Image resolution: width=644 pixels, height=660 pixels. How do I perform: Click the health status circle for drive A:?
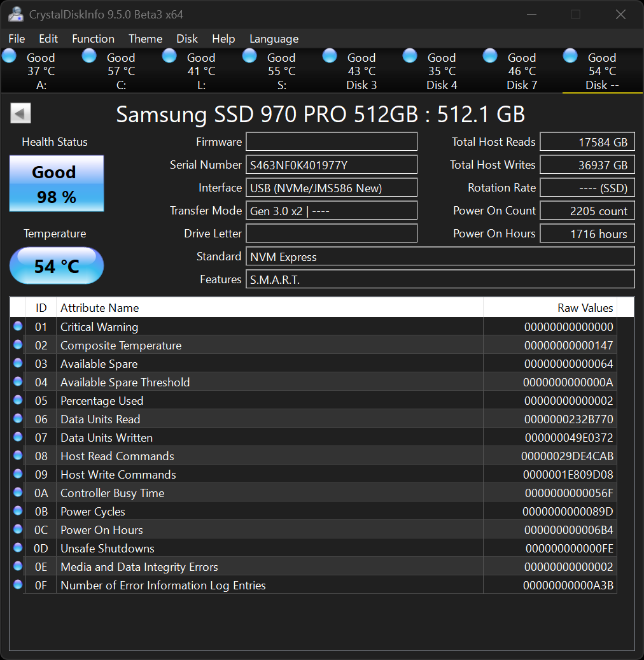pos(9,55)
